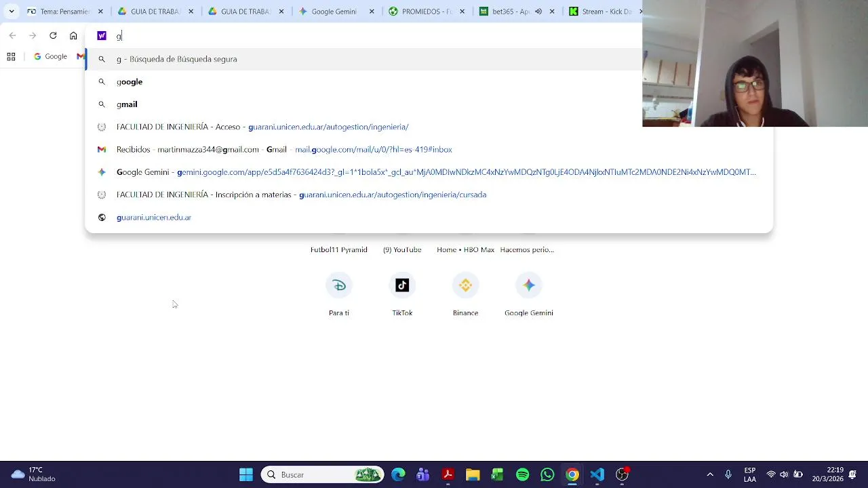Close the Google Gemini tab
This screenshot has width=868, height=488.
click(x=371, y=12)
